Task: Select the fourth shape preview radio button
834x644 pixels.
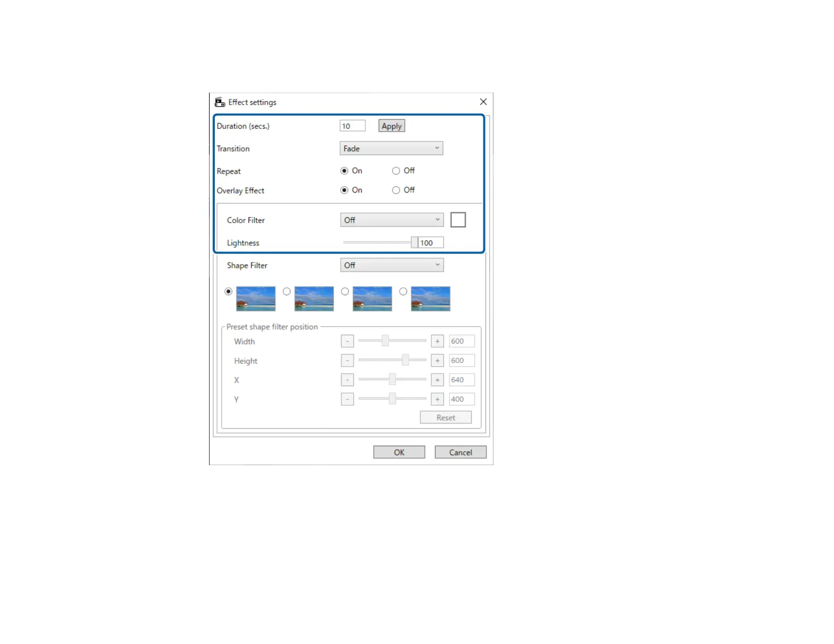Action: click(403, 291)
